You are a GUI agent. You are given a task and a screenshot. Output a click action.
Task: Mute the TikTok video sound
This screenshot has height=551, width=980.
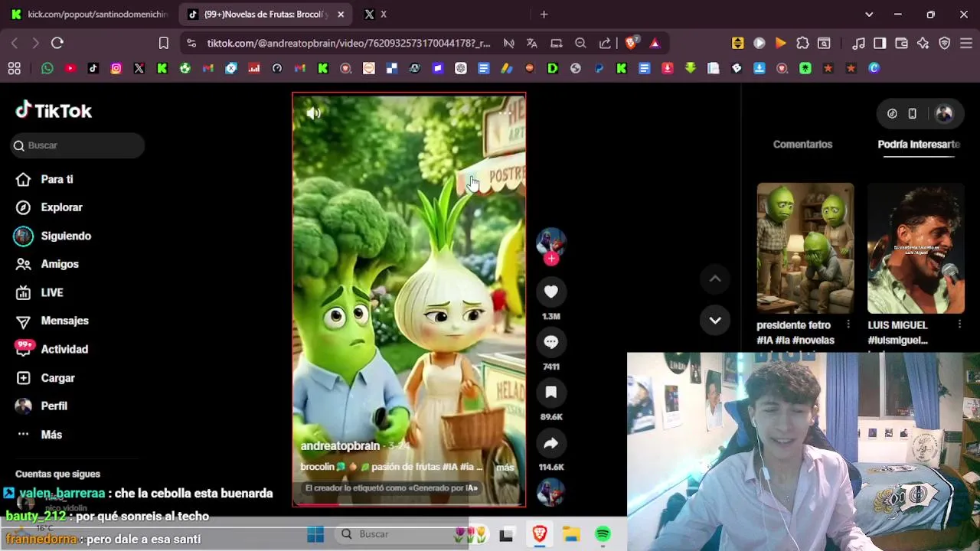pyautogui.click(x=313, y=113)
